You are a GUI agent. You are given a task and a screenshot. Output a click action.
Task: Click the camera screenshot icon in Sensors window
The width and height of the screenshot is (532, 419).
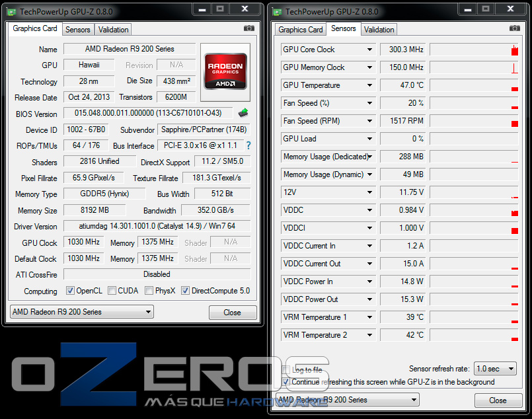coord(515,28)
